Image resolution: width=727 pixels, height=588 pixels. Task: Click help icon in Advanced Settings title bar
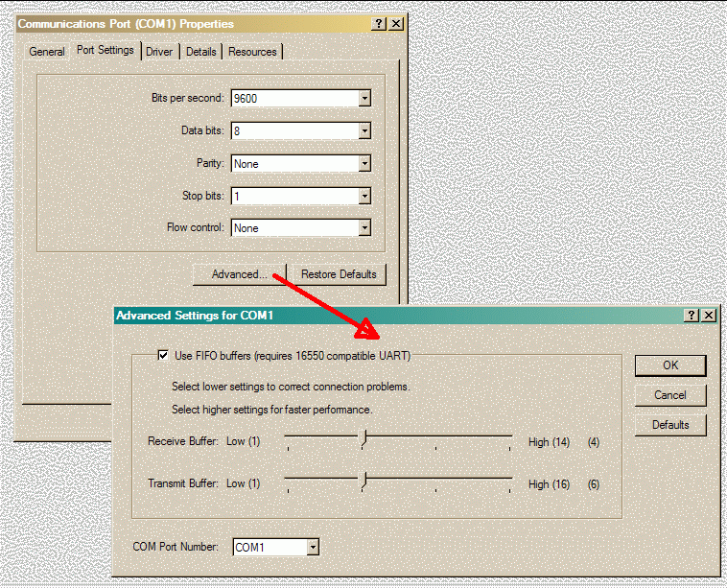coord(692,316)
